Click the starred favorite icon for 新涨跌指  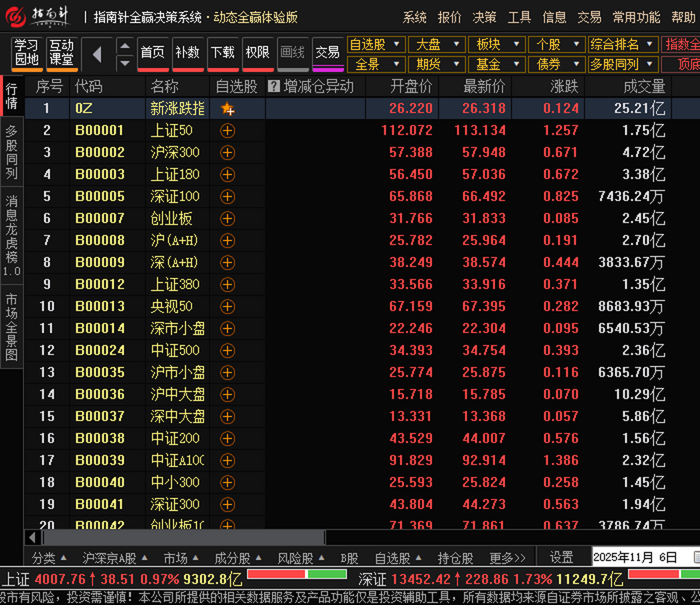pos(228,109)
